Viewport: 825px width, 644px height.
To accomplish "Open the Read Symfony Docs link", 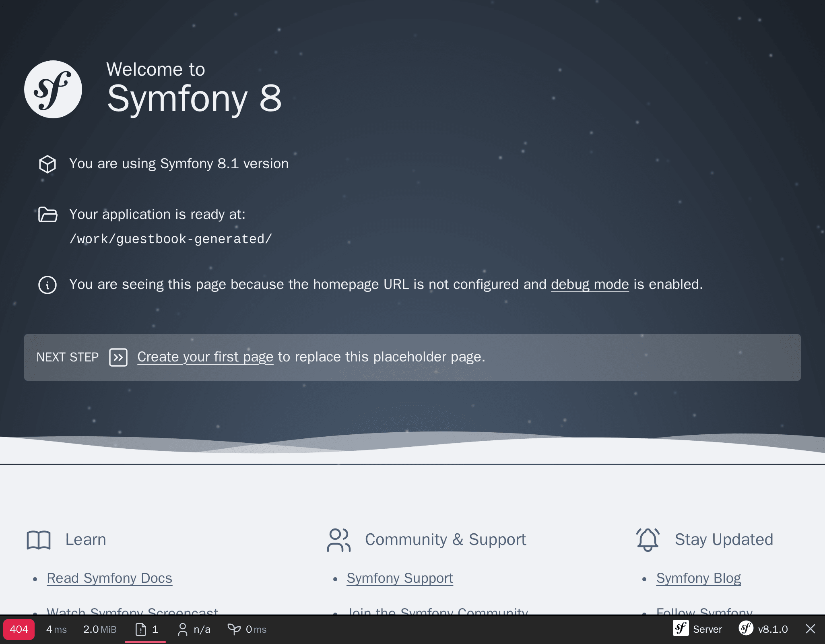I will (109, 578).
